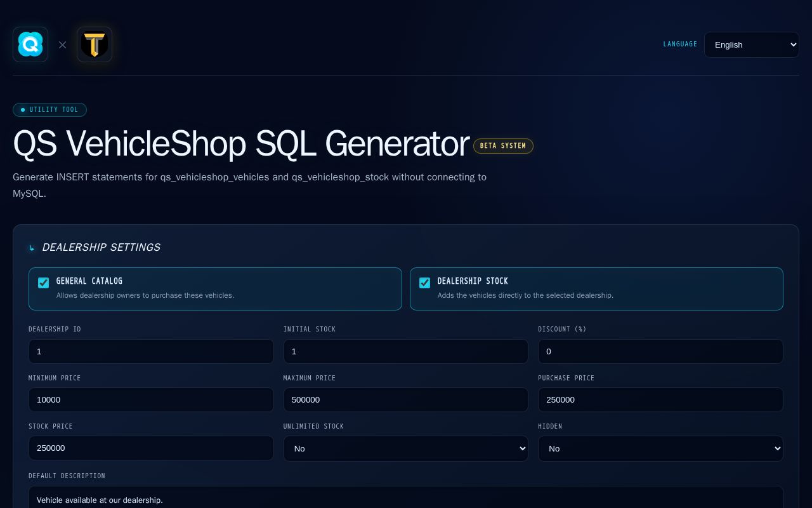This screenshot has height=508, width=812.
Task: Click the blue Q logo icon
Action: [x=30, y=44]
